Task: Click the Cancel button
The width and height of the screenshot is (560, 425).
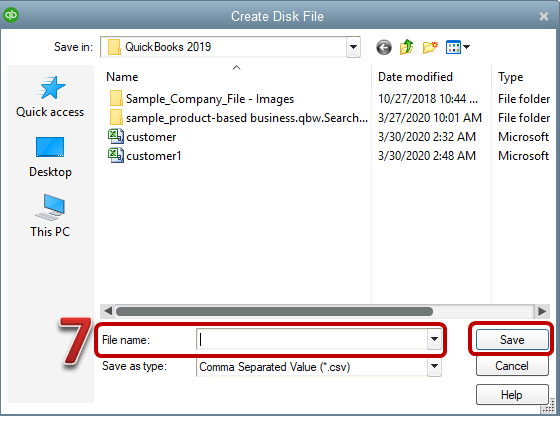Action: 512,366
